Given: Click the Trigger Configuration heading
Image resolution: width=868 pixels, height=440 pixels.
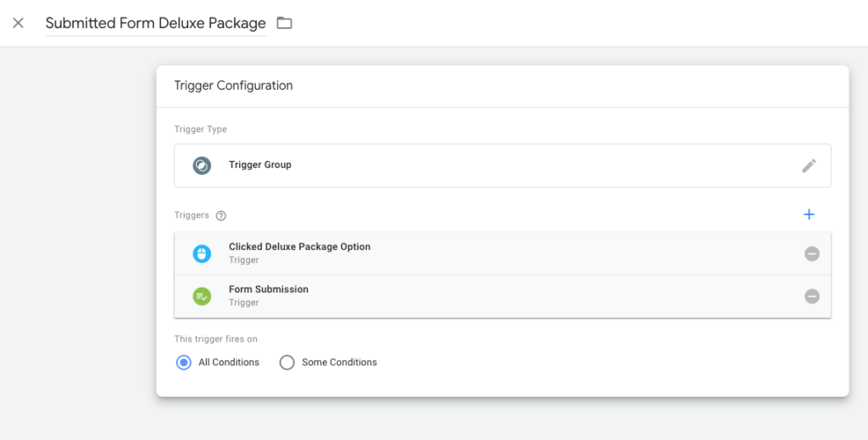Looking at the screenshot, I should click(234, 86).
